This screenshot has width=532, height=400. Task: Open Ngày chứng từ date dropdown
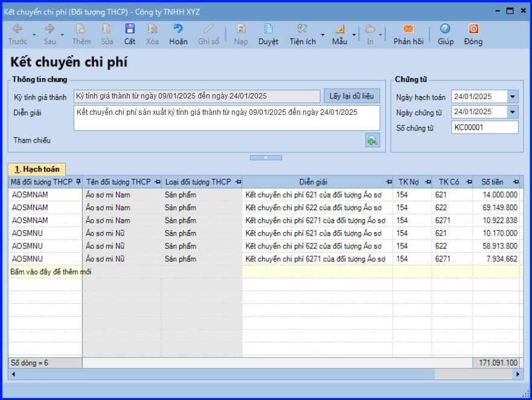513,112
